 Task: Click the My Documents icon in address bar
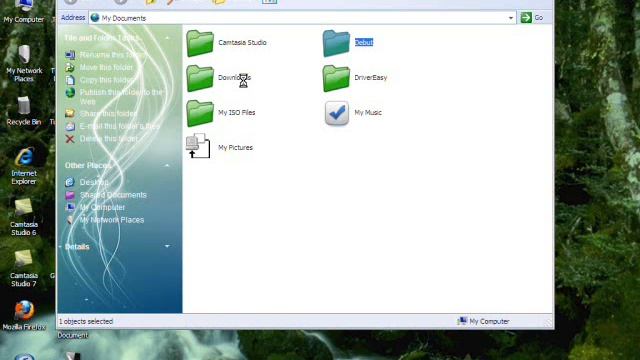(x=95, y=18)
